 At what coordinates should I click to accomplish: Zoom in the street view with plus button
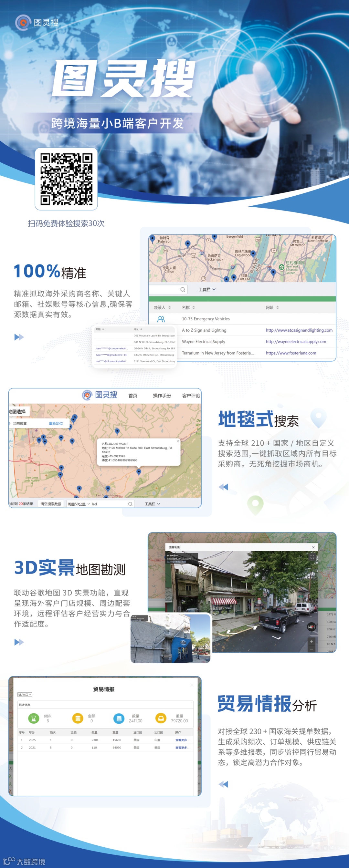[312, 641]
